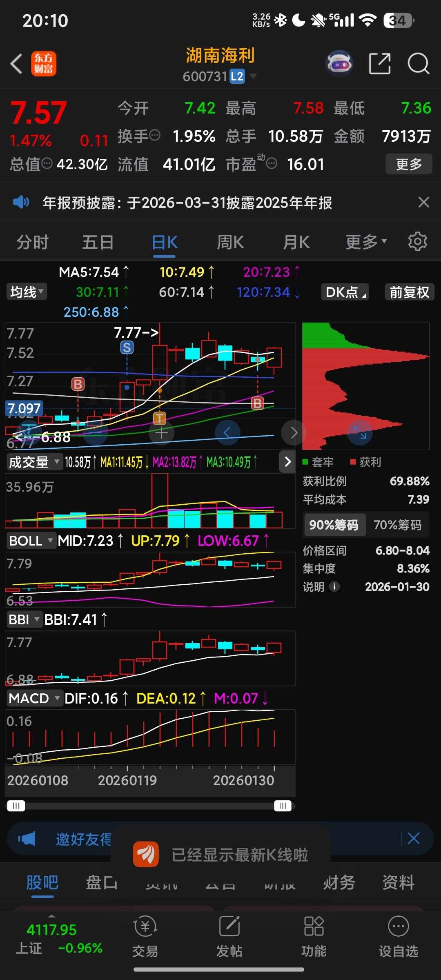Tap the 平均成本 7.39 value
Screen dimensions: 441x980
(x=418, y=499)
